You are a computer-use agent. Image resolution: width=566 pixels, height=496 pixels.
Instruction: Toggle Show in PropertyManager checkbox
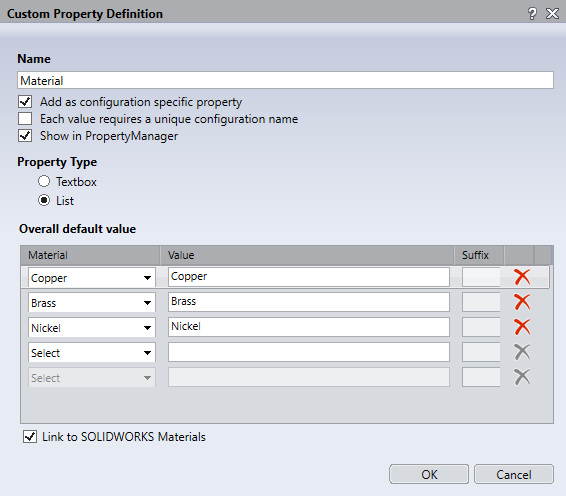coord(25,136)
